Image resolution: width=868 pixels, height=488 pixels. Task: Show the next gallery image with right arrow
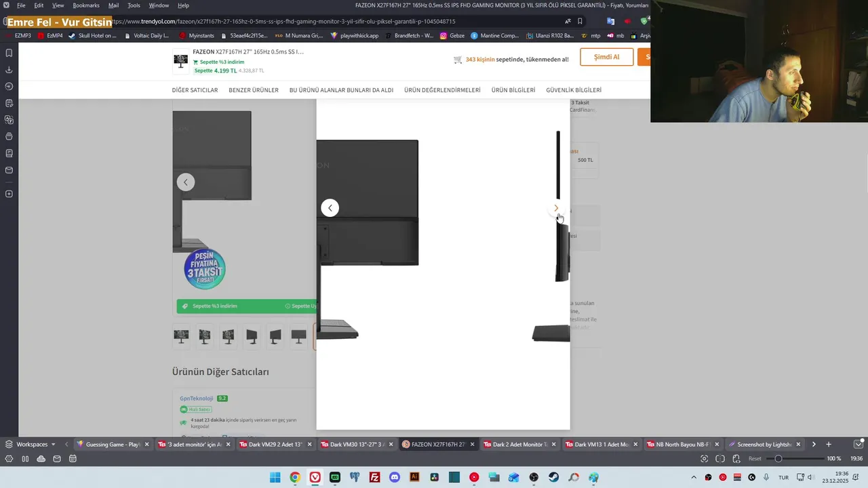pyautogui.click(x=556, y=208)
